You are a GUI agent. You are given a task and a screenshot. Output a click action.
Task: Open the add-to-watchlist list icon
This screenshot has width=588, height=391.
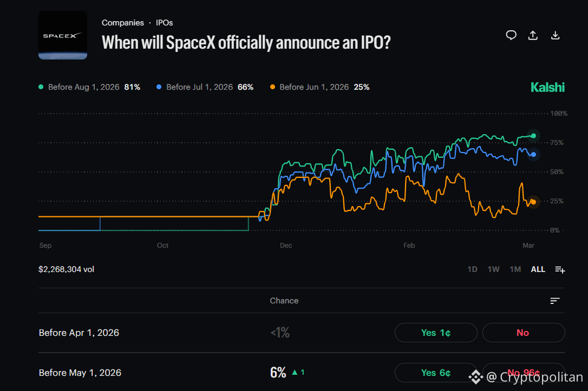(560, 269)
